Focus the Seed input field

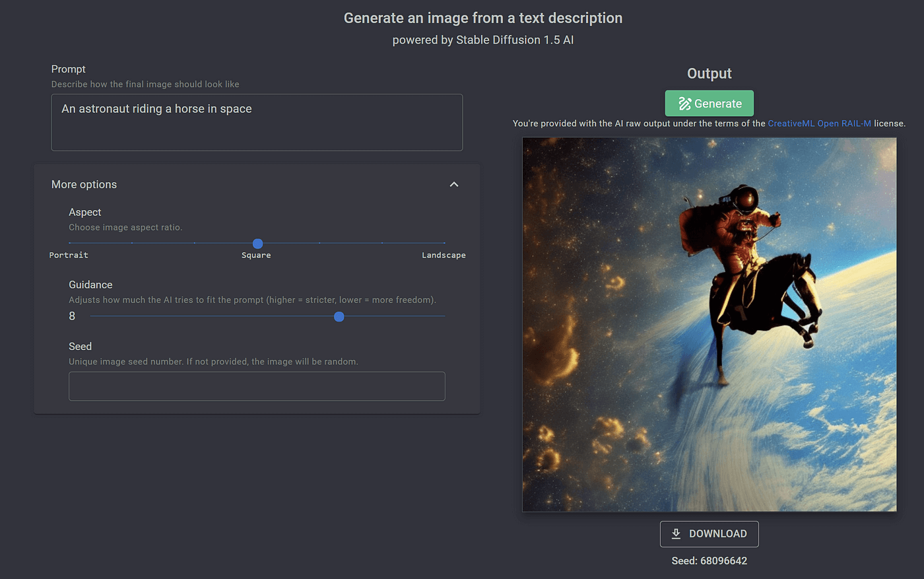[x=257, y=386]
